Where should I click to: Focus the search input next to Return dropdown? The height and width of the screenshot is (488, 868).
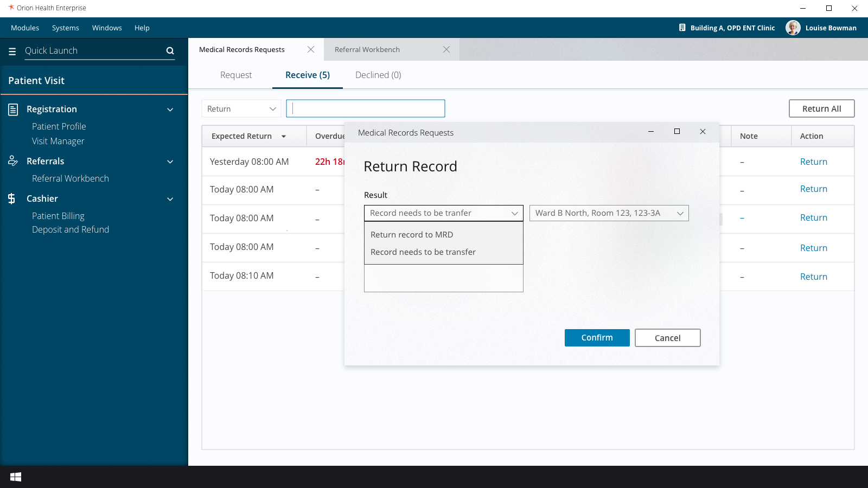click(366, 108)
